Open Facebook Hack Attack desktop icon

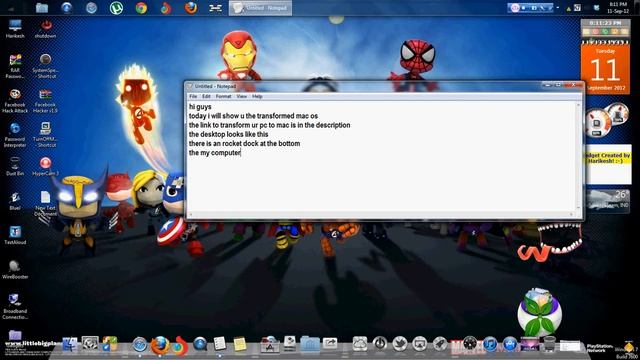(15, 101)
